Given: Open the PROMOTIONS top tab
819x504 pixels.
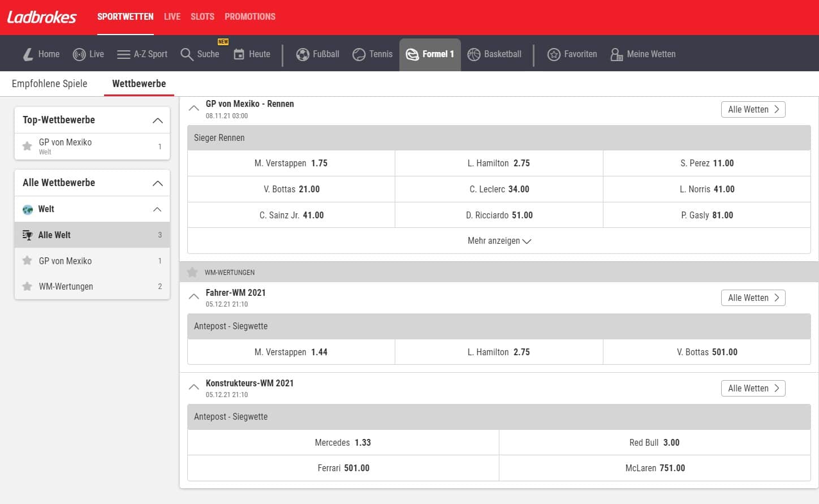Looking at the screenshot, I should pyautogui.click(x=250, y=17).
